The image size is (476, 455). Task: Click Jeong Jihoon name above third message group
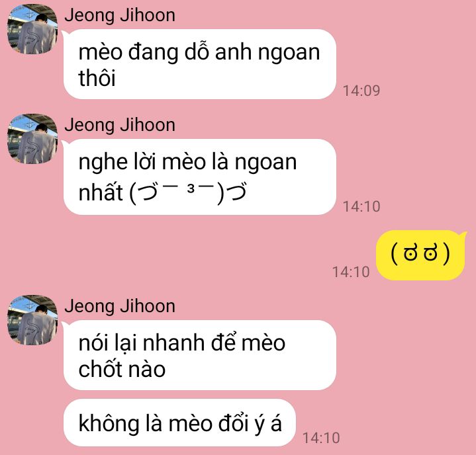click(x=120, y=306)
